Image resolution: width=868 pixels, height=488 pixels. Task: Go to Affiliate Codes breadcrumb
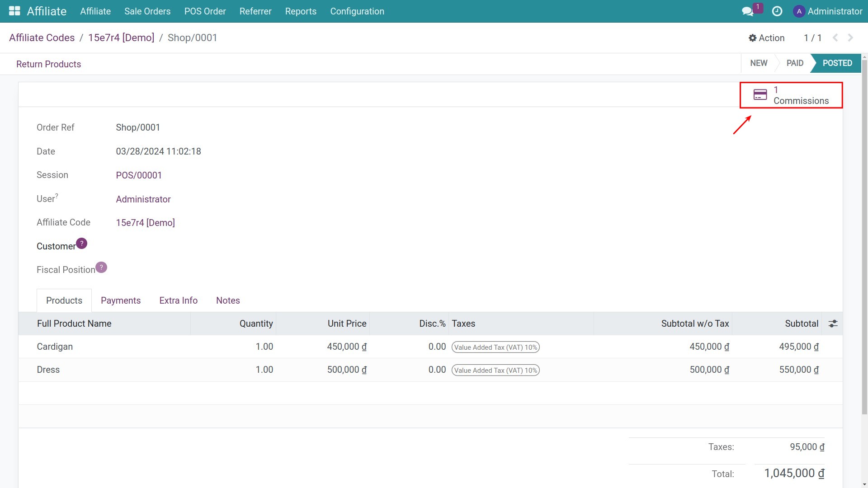point(42,38)
